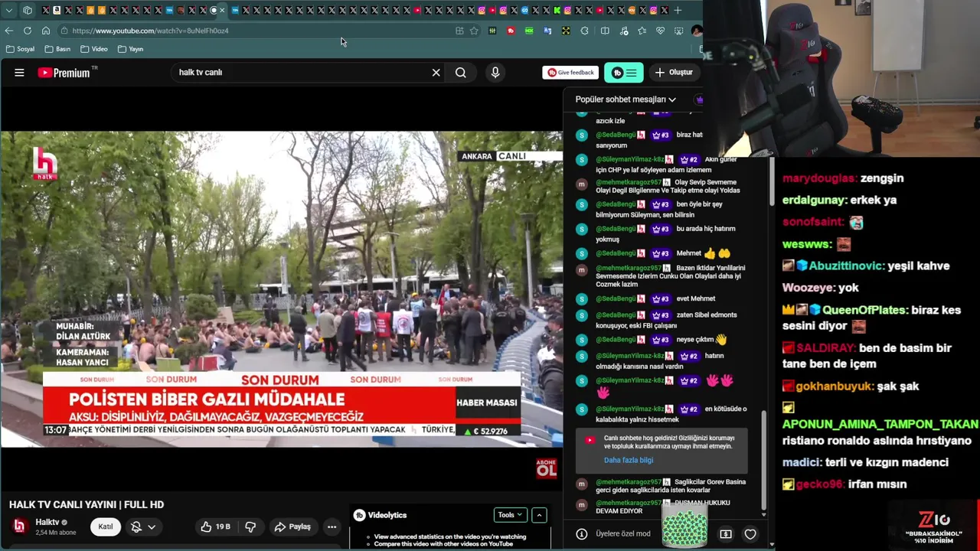Open the Halktv channel name link
980x551 pixels.
(x=47, y=522)
